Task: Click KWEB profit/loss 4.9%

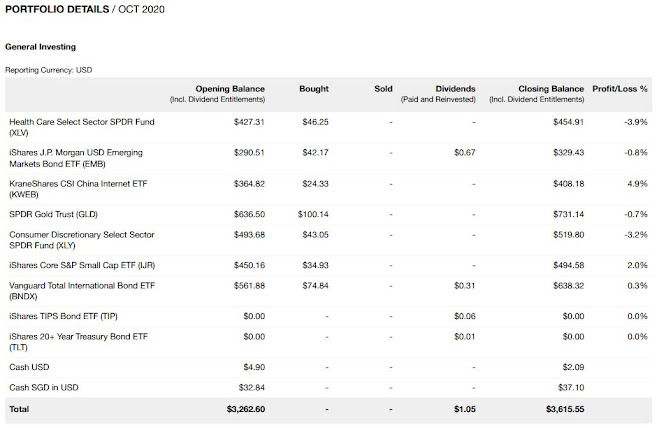Action: click(x=637, y=184)
